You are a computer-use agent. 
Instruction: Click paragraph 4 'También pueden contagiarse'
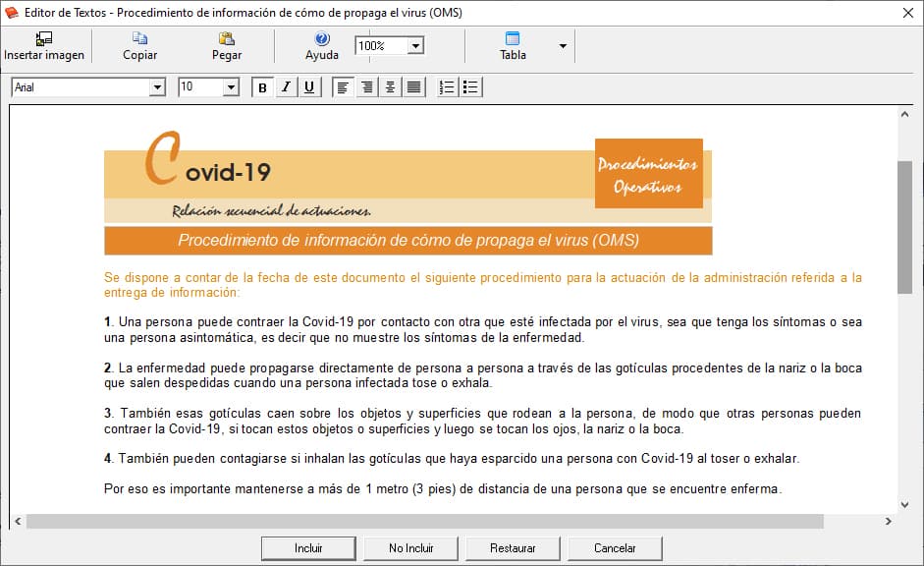tap(452, 459)
